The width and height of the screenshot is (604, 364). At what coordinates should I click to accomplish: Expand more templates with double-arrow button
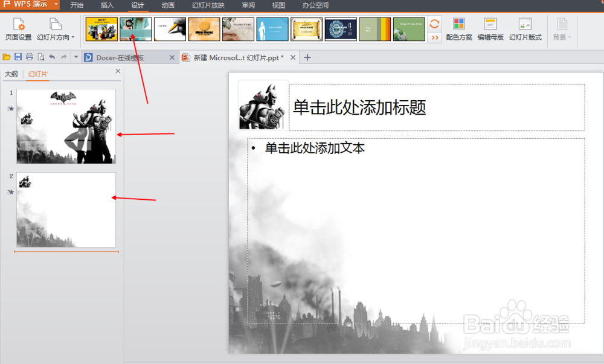click(435, 37)
